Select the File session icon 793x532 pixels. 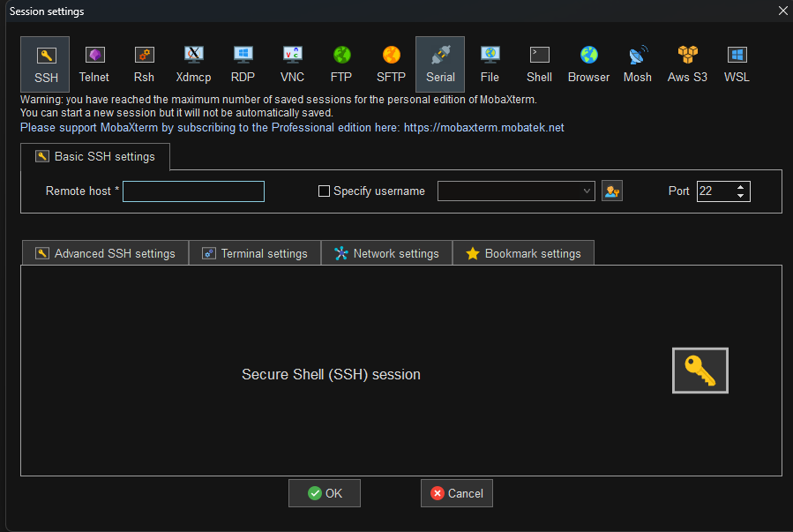point(490,64)
